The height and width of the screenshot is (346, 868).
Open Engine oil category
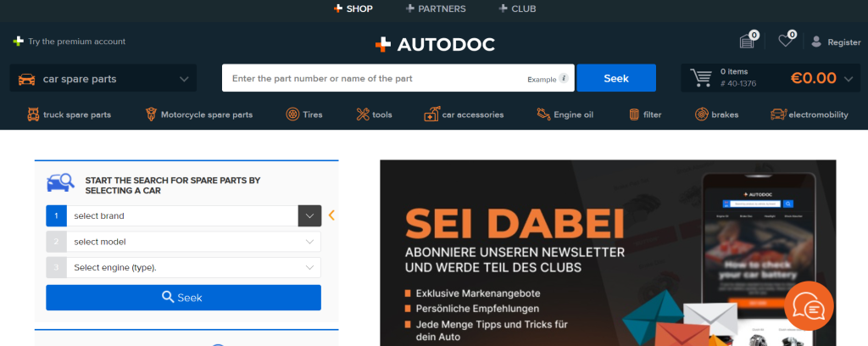tap(565, 114)
